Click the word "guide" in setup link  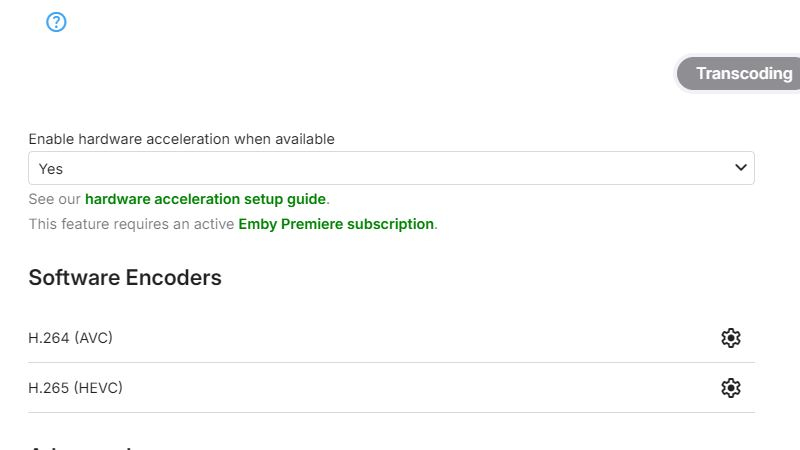point(305,199)
